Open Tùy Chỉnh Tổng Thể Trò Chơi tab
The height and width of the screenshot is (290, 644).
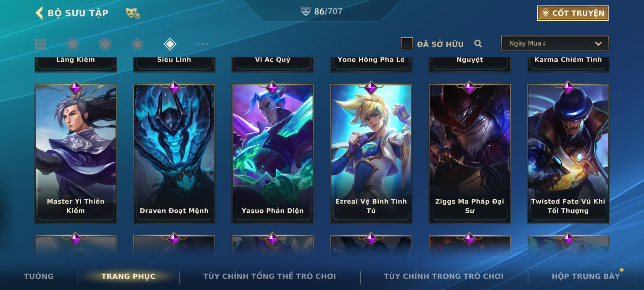point(269,276)
